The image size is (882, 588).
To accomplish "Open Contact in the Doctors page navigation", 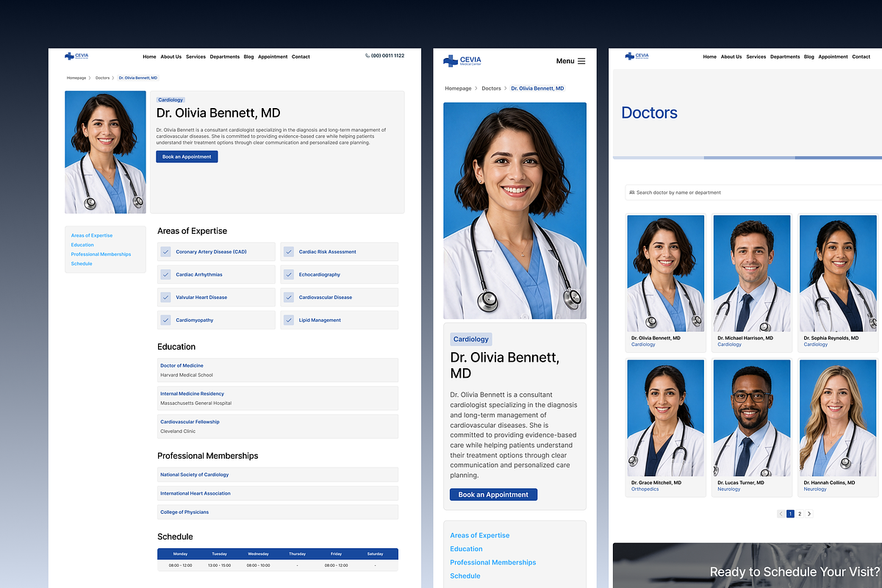I will (x=861, y=57).
